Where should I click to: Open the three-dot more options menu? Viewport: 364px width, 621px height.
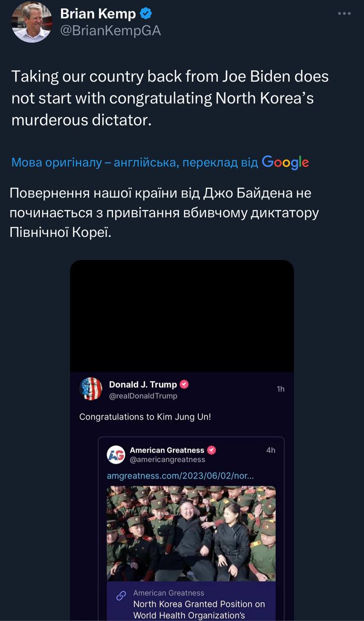click(344, 14)
